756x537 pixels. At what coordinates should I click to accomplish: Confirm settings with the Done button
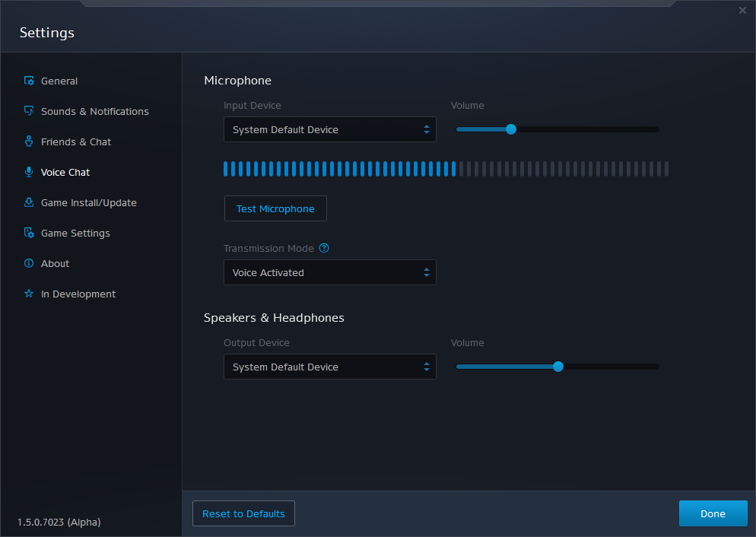pyautogui.click(x=713, y=513)
